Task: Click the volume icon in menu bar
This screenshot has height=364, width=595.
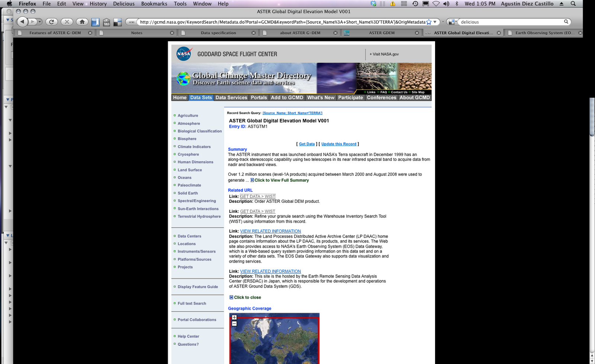Action: [x=446, y=4]
